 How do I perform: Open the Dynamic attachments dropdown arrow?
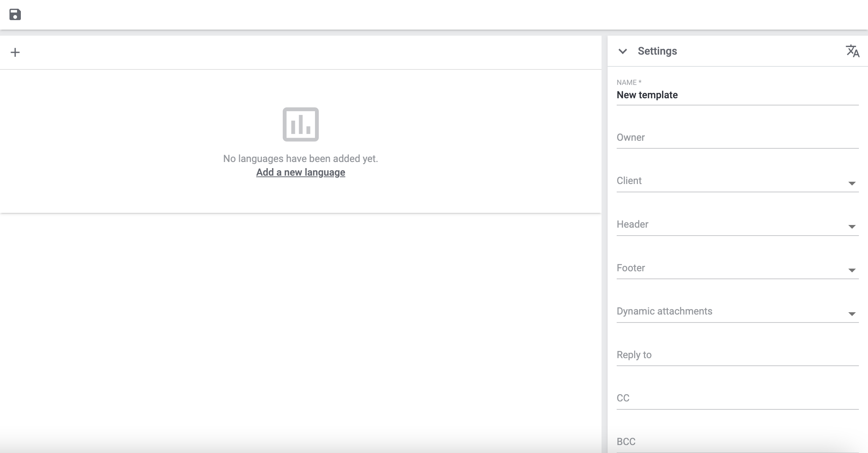pyautogui.click(x=852, y=314)
